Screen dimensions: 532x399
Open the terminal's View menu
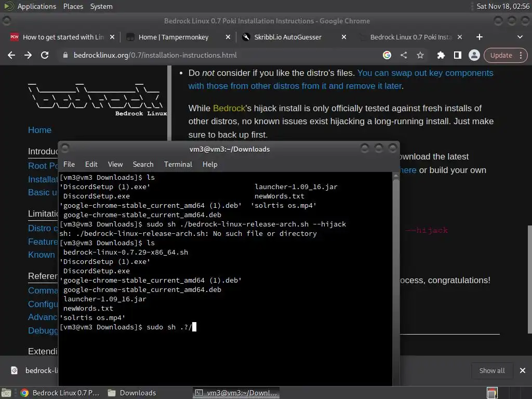[x=115, y=164]
